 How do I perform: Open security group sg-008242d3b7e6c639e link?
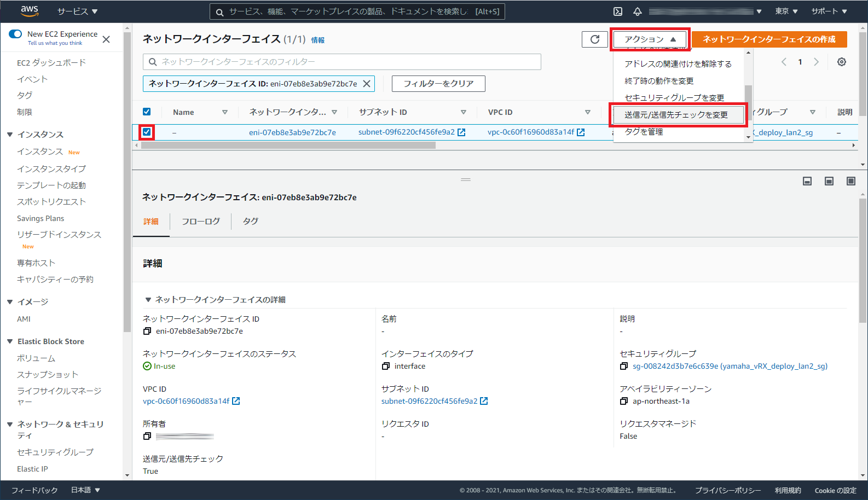(730, 366)
